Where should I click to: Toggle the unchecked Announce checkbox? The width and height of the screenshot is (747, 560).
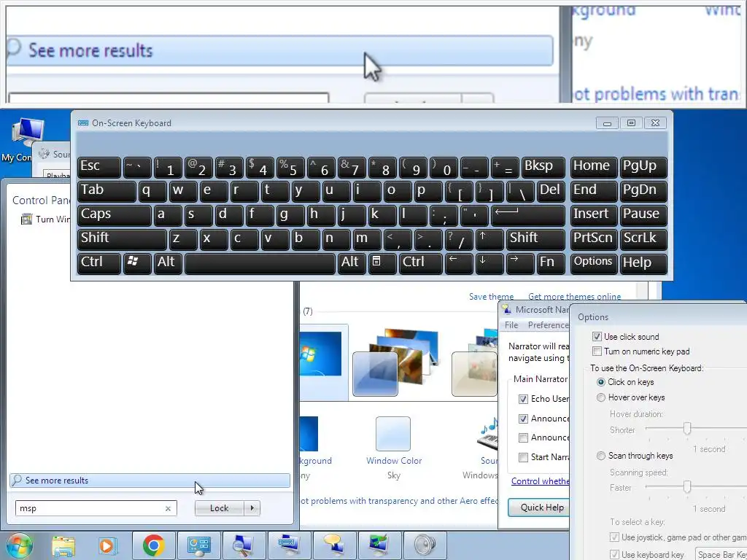(x=523, y=437)
